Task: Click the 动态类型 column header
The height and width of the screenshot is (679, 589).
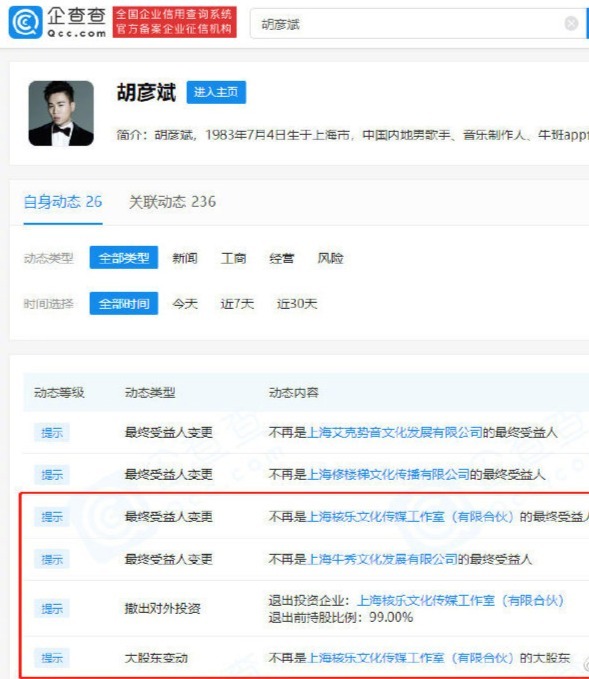Action: click(150, 393)
